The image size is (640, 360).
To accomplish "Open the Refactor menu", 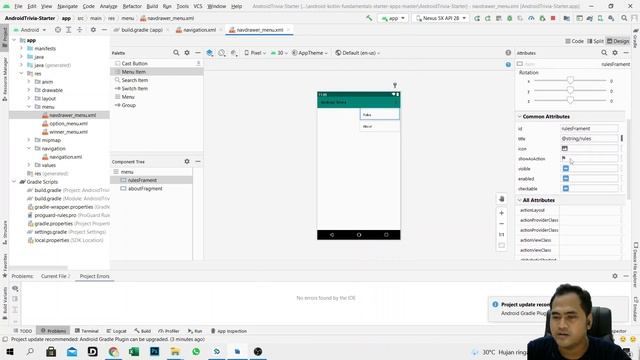I will tap(132, 6).
